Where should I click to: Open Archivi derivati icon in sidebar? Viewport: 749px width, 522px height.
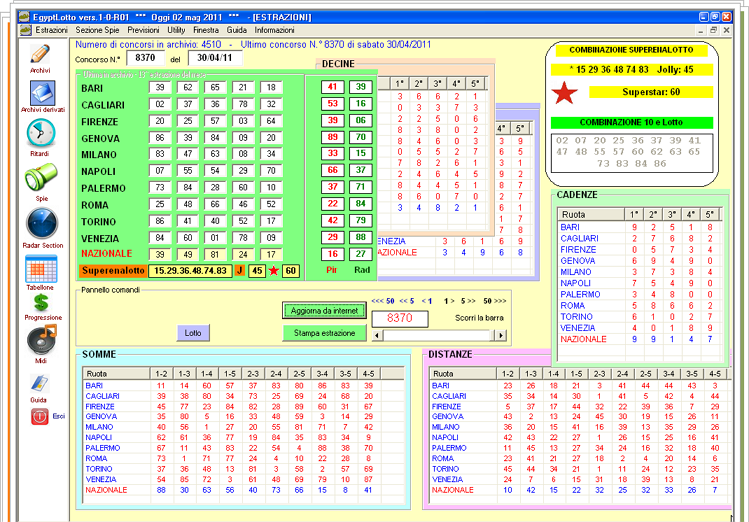point(43,93)
